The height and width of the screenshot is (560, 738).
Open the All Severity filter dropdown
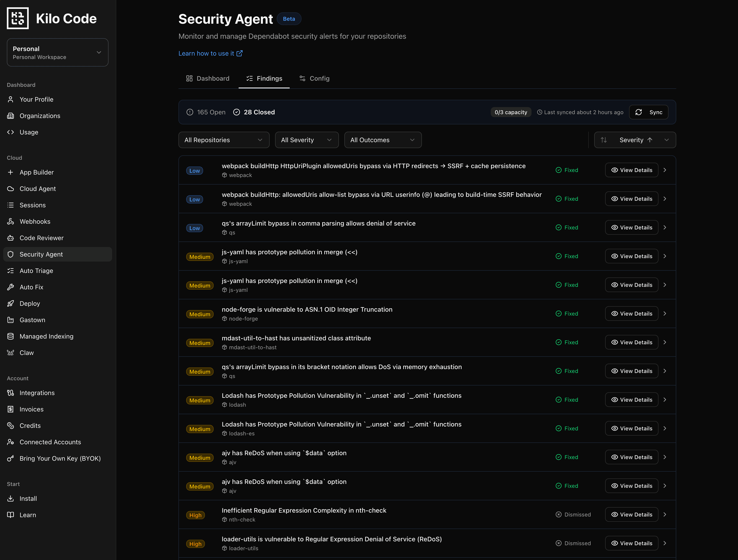click(x=307, y=140)
